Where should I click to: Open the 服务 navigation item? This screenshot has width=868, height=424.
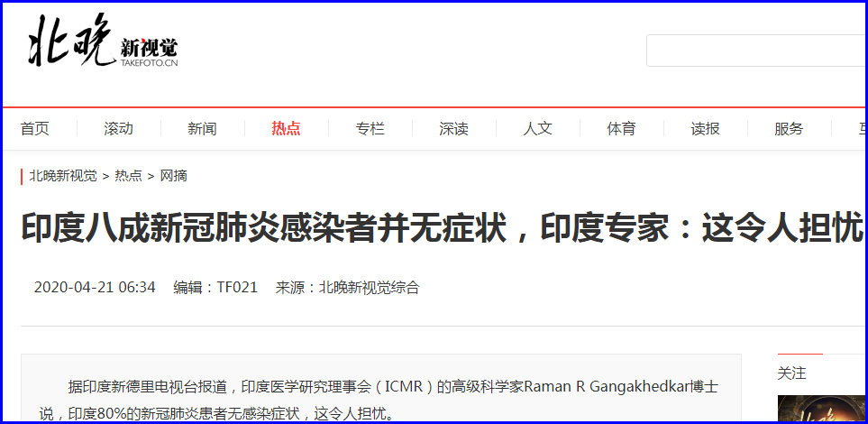coord(789,129)
